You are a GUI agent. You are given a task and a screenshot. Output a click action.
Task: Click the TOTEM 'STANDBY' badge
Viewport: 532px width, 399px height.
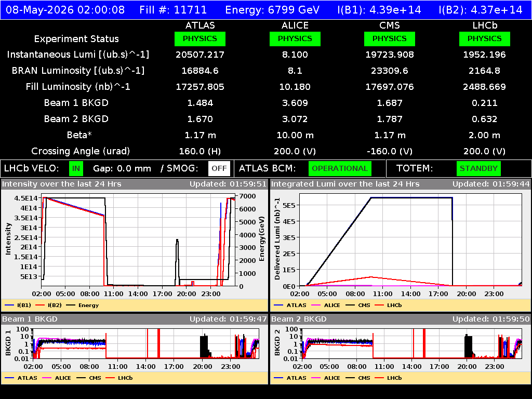coord(478,169)
